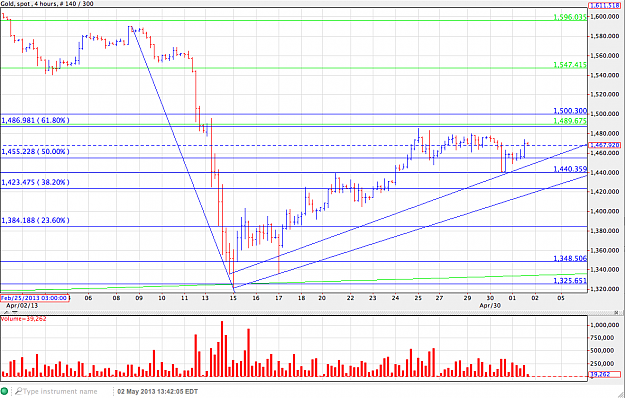Click the 29 date tick label
The height and width of the screenshot is (398, 625).
click(x=467, y=298)
